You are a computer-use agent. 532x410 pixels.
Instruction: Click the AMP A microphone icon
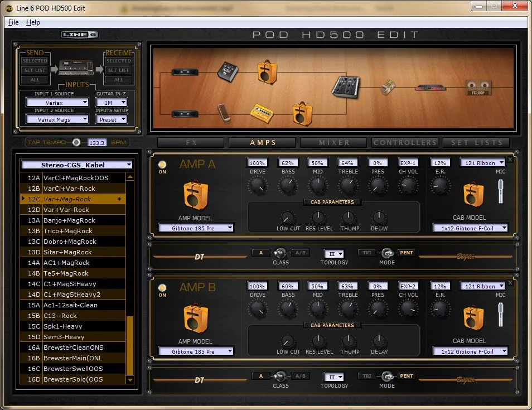tap(500, 192)
